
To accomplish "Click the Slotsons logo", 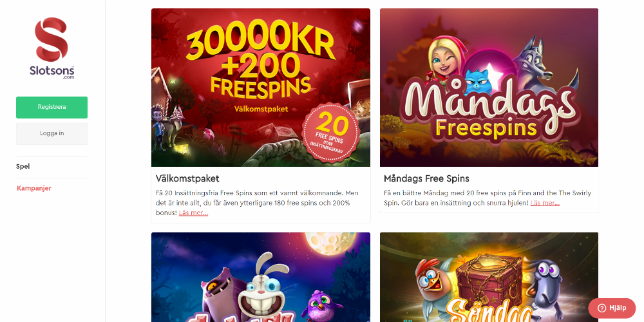I will pyautogui.click(x=52, y=48).
